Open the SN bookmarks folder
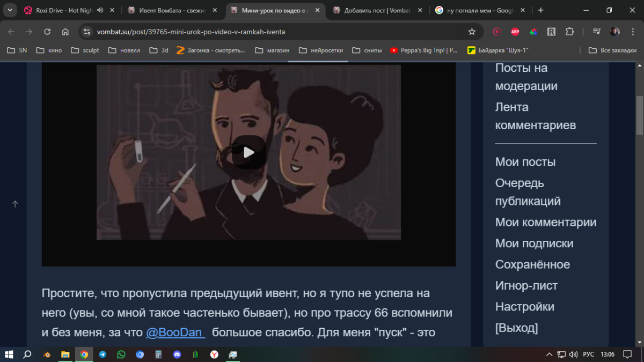644x362 pixels. (x=17, y=50)
